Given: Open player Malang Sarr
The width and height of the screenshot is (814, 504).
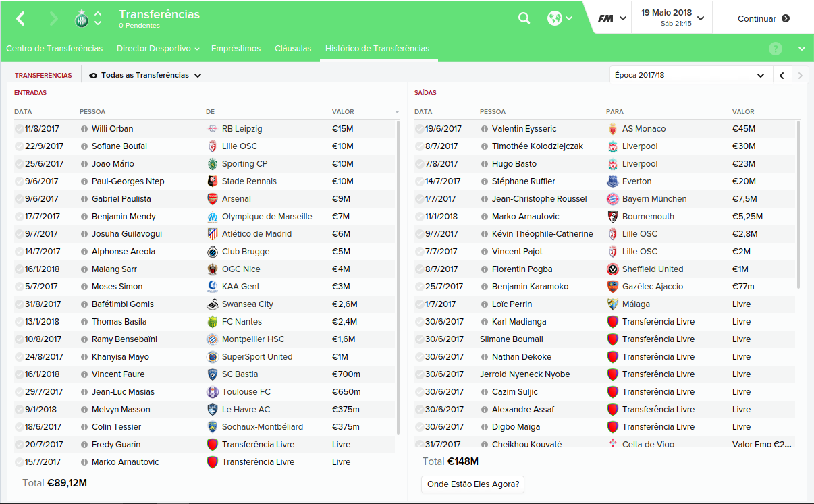Looking at the screenshot, I should [x=114, y=269].
